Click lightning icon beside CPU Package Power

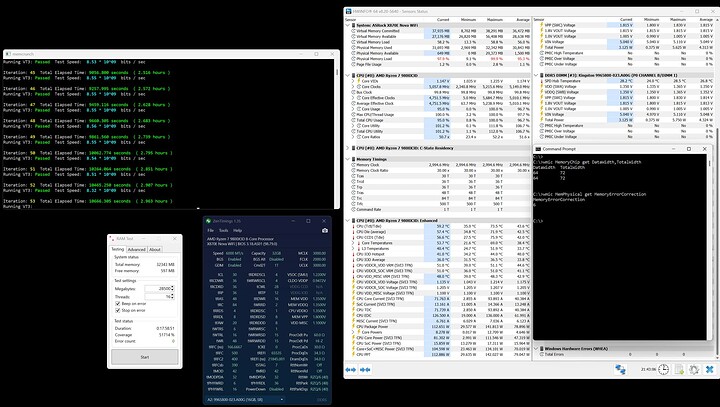pyautogui.click(x=354, y=327)
